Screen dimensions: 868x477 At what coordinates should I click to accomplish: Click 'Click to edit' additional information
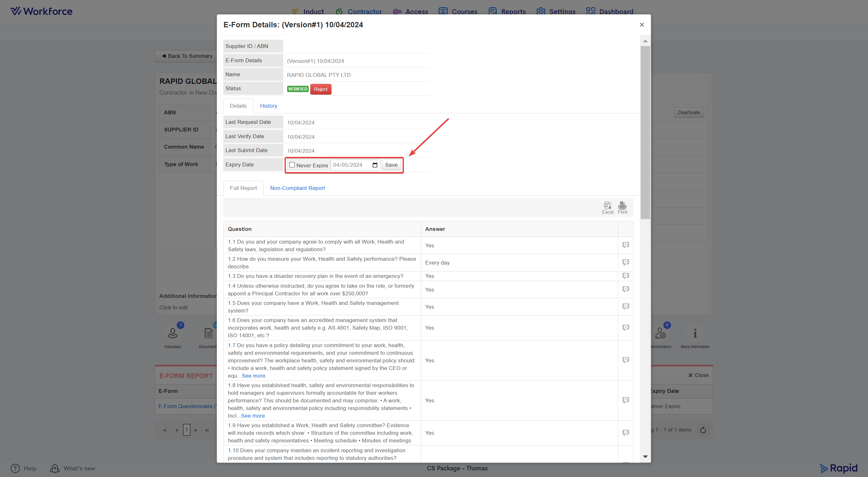click(173, 308)
